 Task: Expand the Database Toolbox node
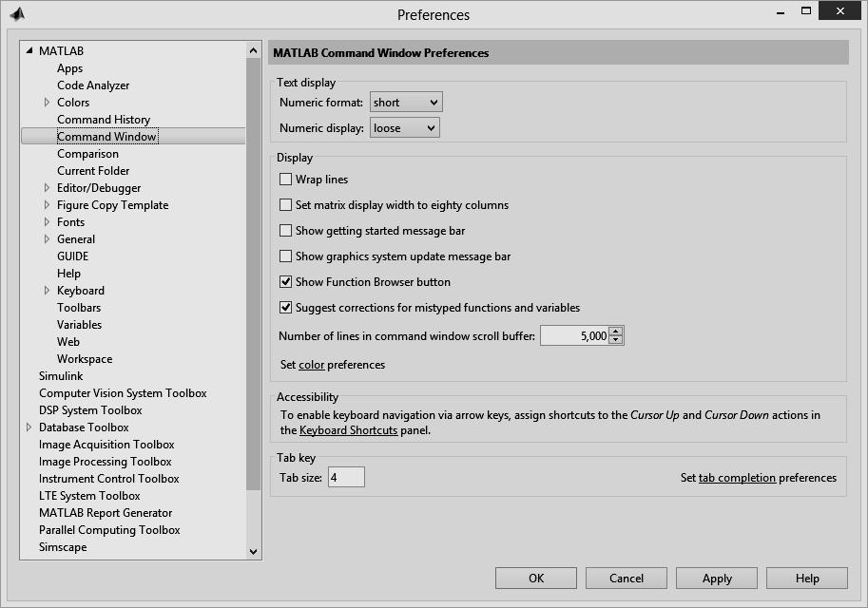pyautogui.click(x=29, y=427)
